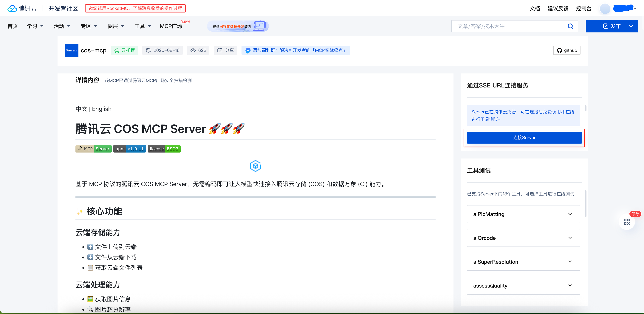Click the search magnifier icon
Image resolution: width=644 pixels, height=314 pixels.
pyautogui.click(x=570, y=26)
